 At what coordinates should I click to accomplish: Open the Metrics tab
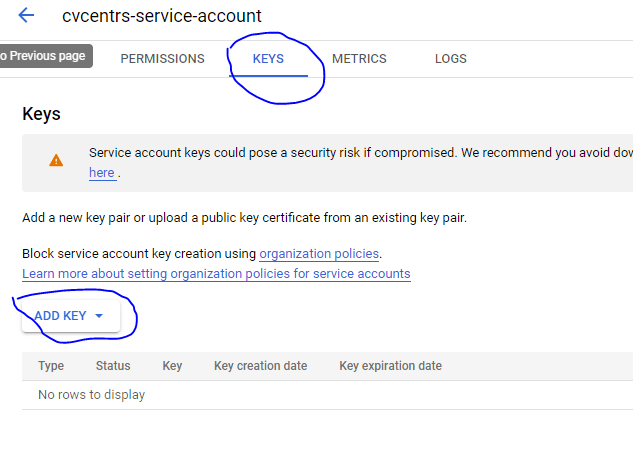tap(359, 59)
